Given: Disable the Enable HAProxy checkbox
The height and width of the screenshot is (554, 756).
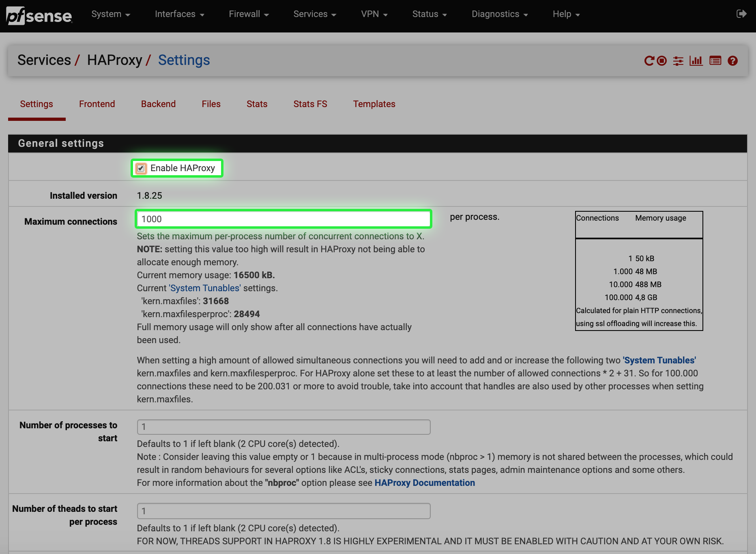Looking at the screenshot, I should tap(141, 168).
